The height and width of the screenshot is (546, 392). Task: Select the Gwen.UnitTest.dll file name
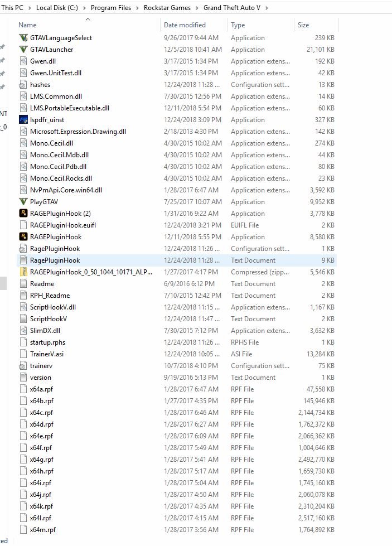point(56,73)
